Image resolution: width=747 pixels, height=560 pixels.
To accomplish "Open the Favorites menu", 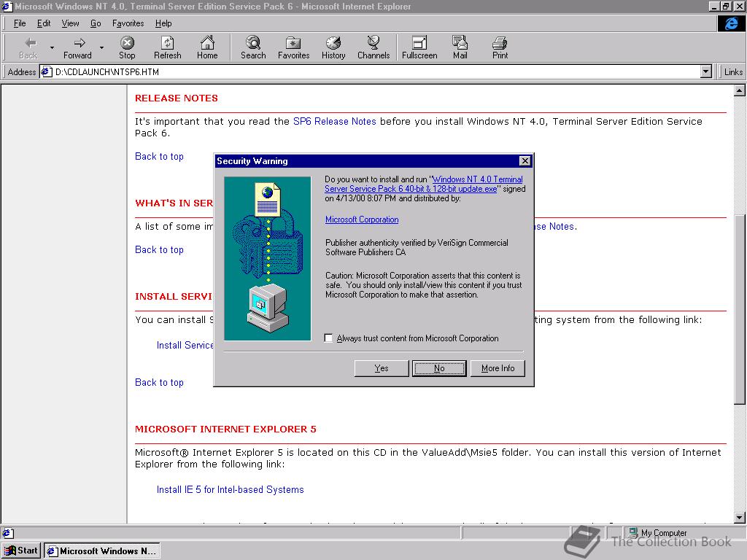I will (128, 23).
